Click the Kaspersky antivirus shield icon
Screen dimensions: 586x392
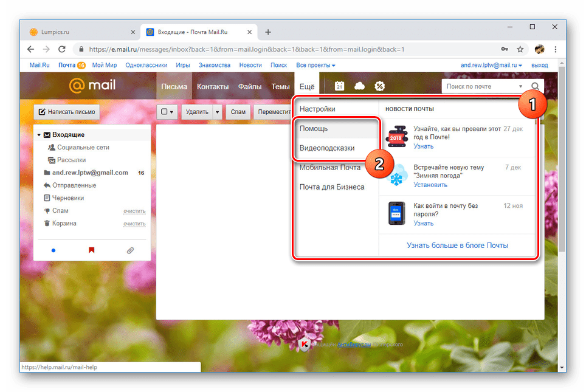pyautogui.click(x=305, y=344)
